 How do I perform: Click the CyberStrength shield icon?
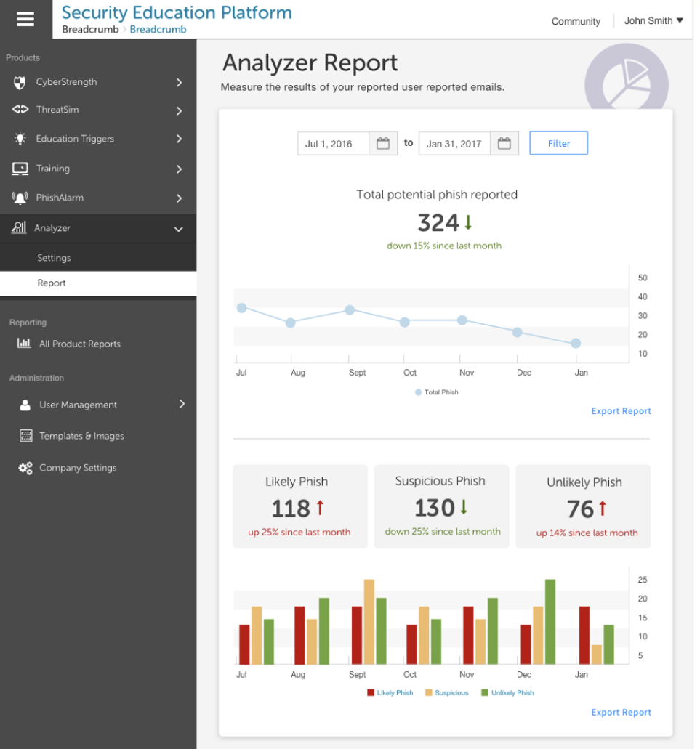20,82
